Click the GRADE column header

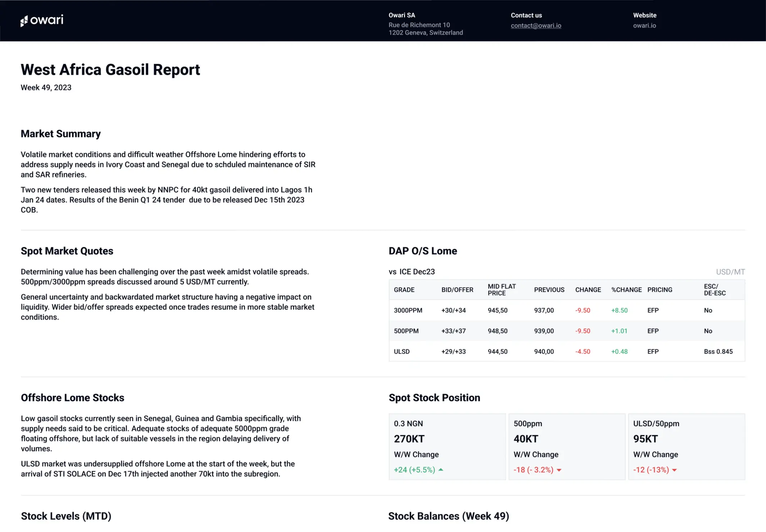point(404,290)
